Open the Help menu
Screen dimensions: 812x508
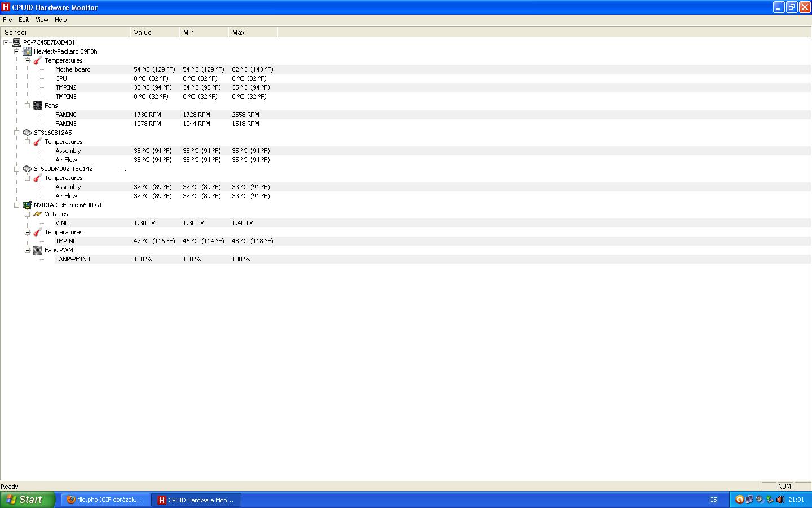[61, 20]
